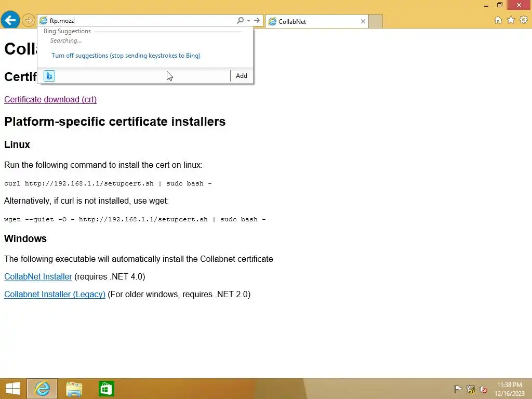This screenshot has width=532, height=399.
Task: Click the Forward navigation arrow
Action: 29,20
